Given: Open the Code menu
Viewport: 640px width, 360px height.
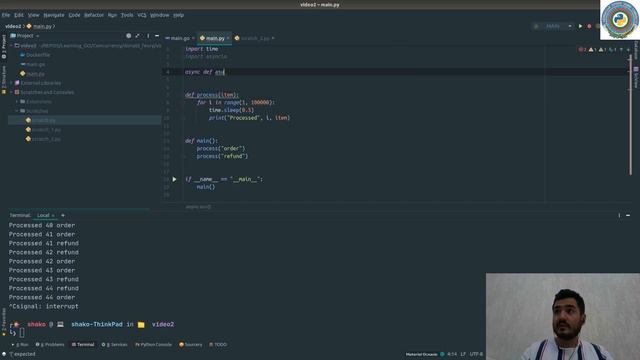Looking at the screenshot, I should [x=74, y=15].
